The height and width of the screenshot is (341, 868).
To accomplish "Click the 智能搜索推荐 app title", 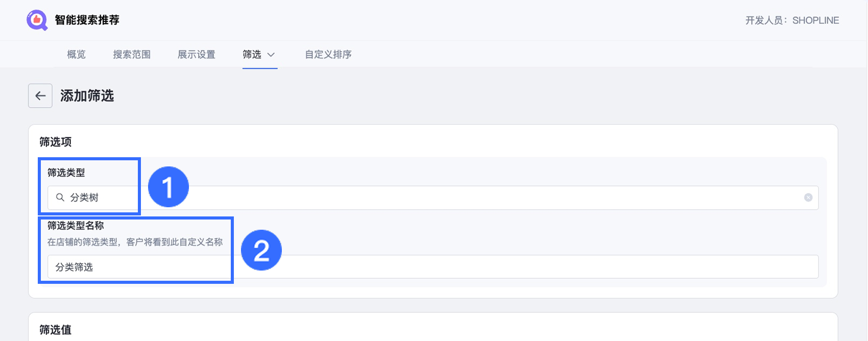I will pos(87,20).
